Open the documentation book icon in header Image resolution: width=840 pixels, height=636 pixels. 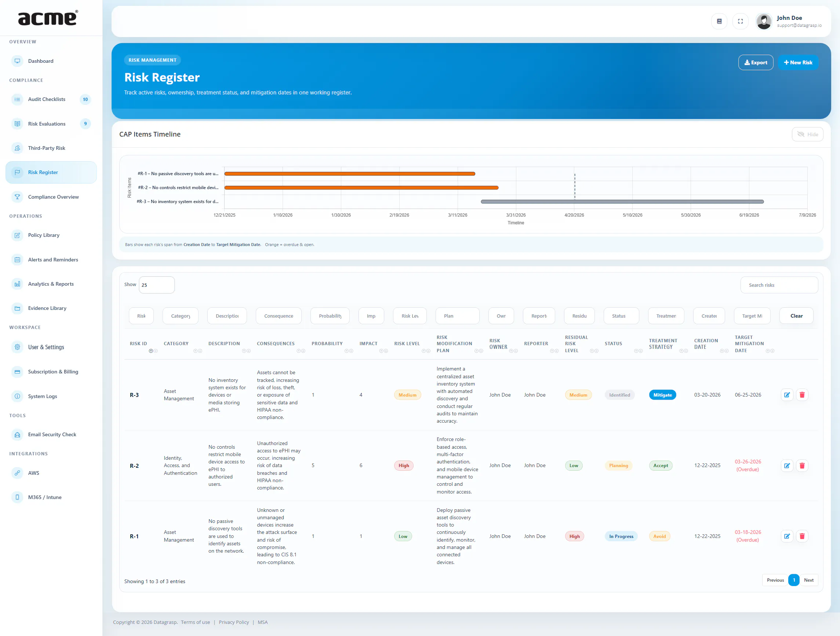(x=719, y=21)
